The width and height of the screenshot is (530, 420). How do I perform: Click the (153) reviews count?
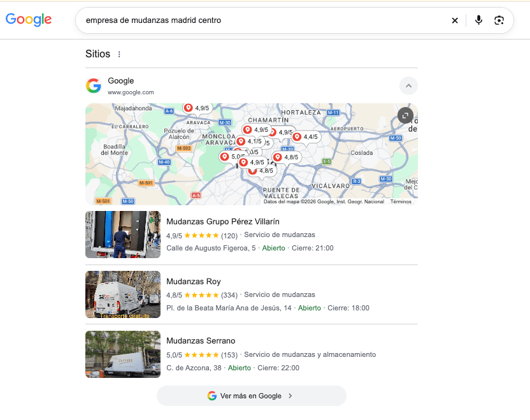[229, 355]
